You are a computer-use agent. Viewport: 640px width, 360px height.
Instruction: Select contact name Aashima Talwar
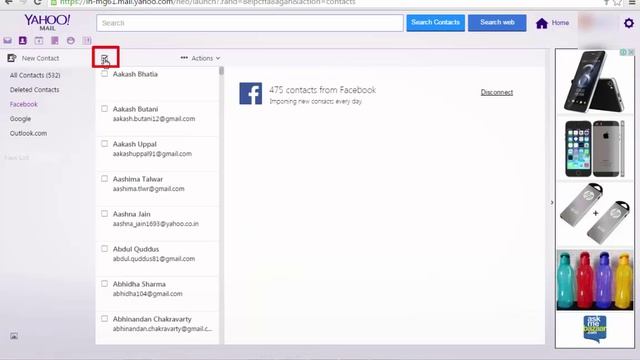pos(138,179)
